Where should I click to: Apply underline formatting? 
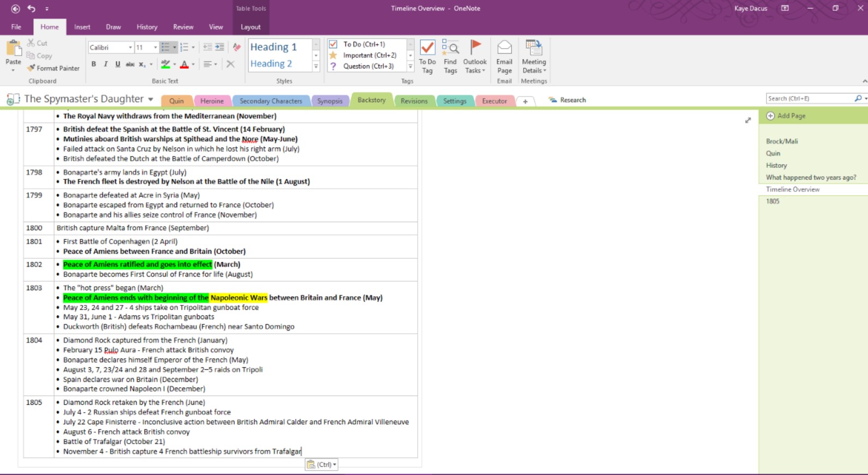point(117,64)
